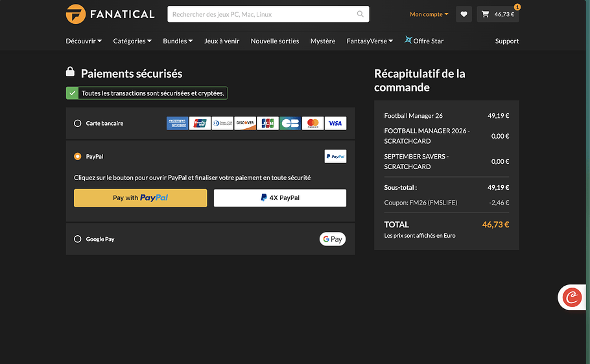
Task: Expand the Découvrir dropdown menu
Action: click(84, 41)
